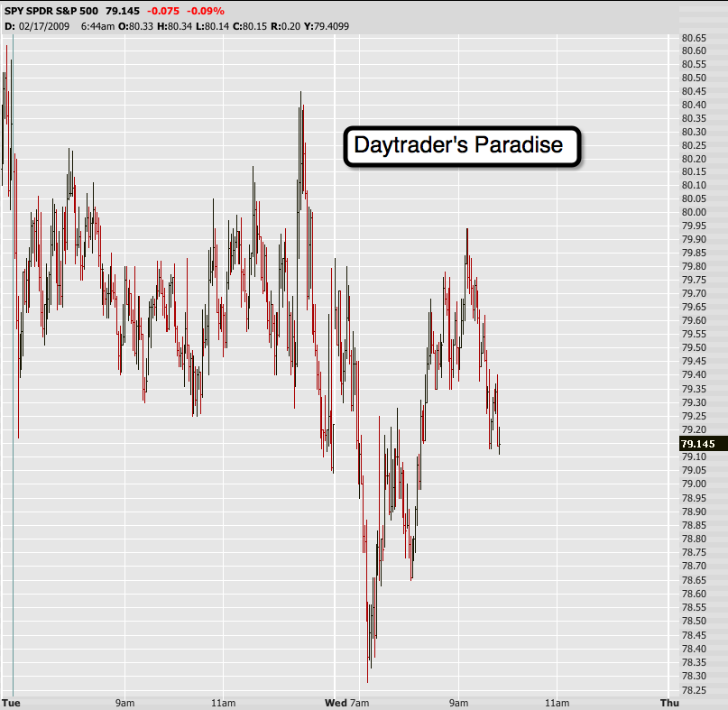This screenshot has width=728, height=710.
Task: Click the 7am label on time axis
Action: pyautogui.click(x=359, y=703)
